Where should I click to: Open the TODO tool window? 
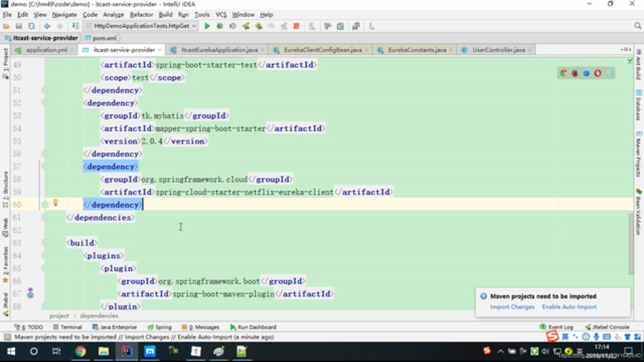tap(29, 327)
